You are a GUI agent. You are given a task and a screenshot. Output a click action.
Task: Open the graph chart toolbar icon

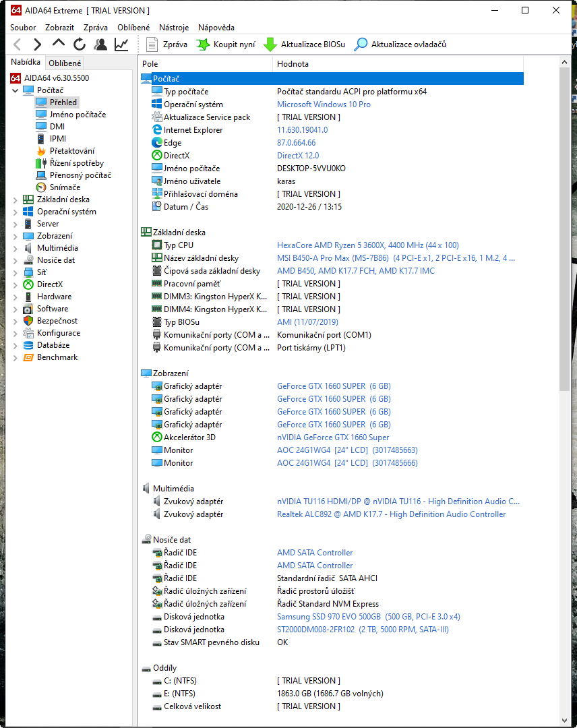coord(121,44)
